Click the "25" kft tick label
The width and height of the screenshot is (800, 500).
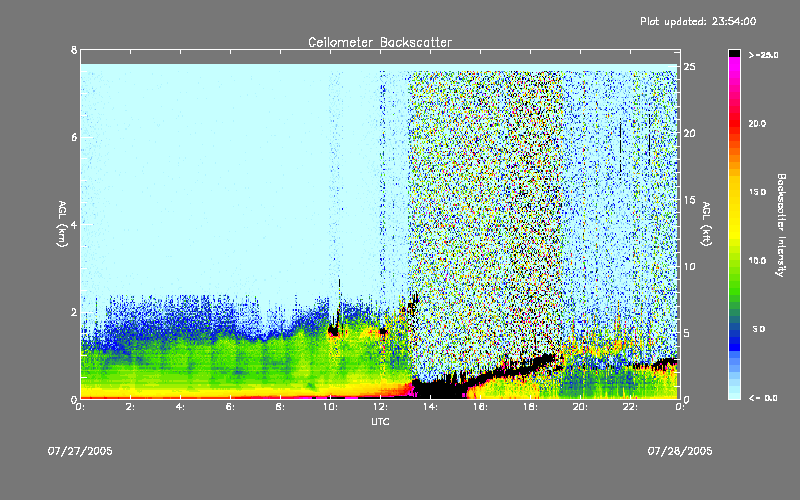click(x=690, y=67)
